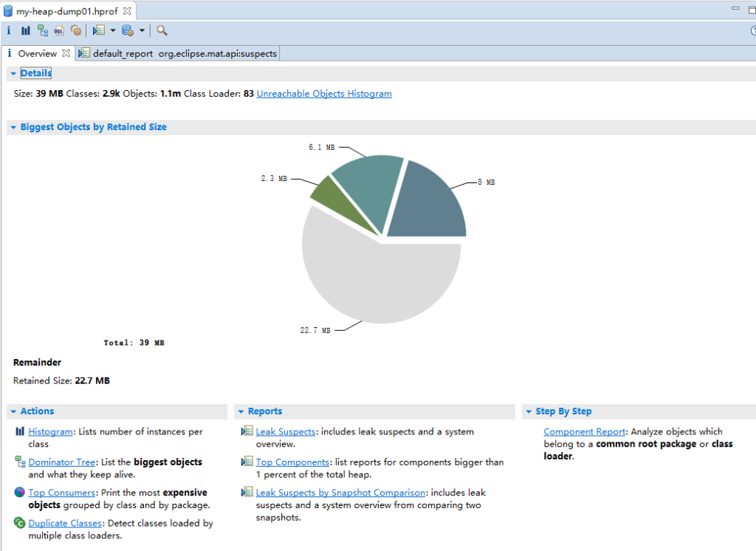Open the Unreachable Objects Histogram link

click(324, 94)
